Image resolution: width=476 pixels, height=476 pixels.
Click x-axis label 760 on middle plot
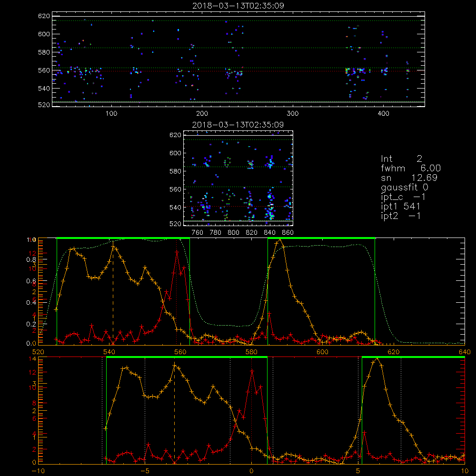198,233
